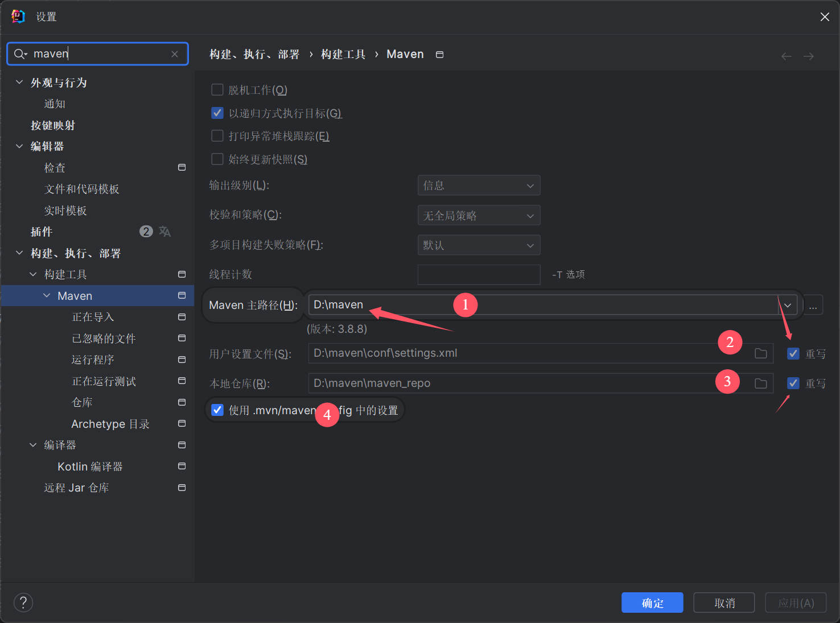Click the project icon beside Archetype 目录
Screen dimensions: 840x623
coord(182,423)
